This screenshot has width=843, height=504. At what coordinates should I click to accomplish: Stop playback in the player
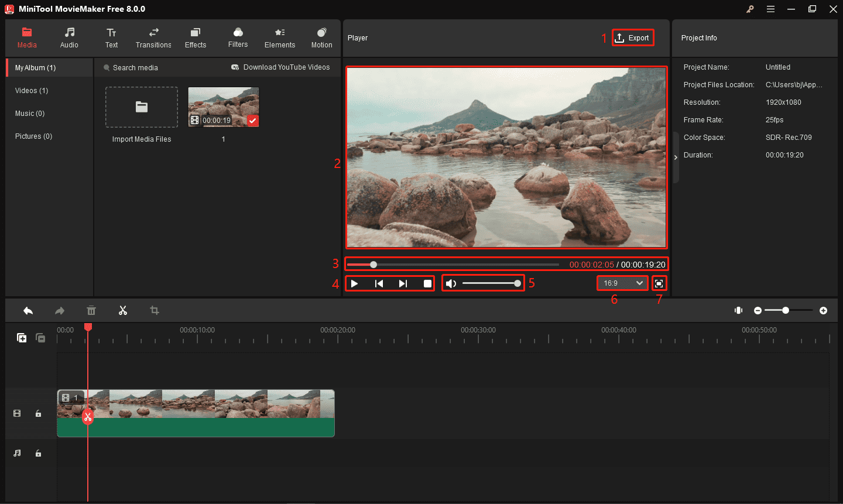427,283
